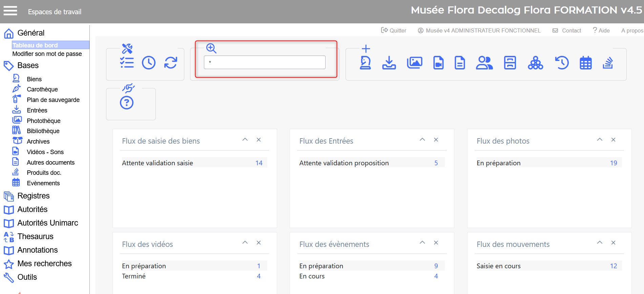The height and width of the screenshot is (294, 644).
Task: Open Bibliothèque base in sidebar
Action: (43, 131)
